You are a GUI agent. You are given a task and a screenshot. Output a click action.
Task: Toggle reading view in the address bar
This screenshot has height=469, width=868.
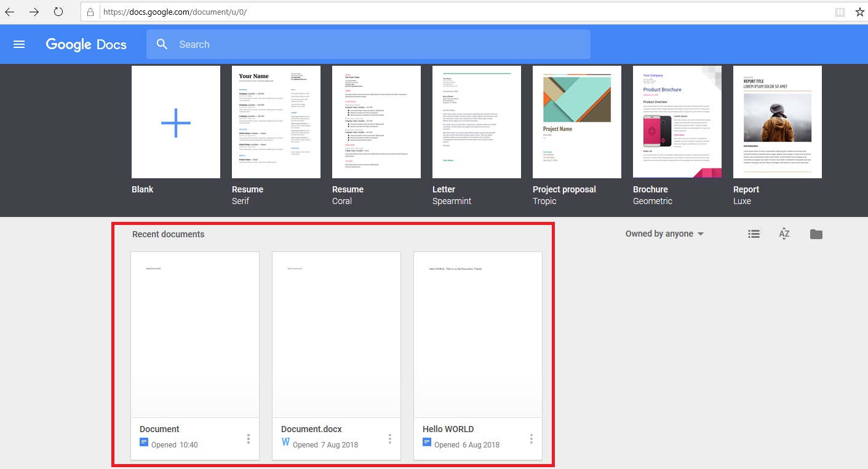tap(839, 11)
